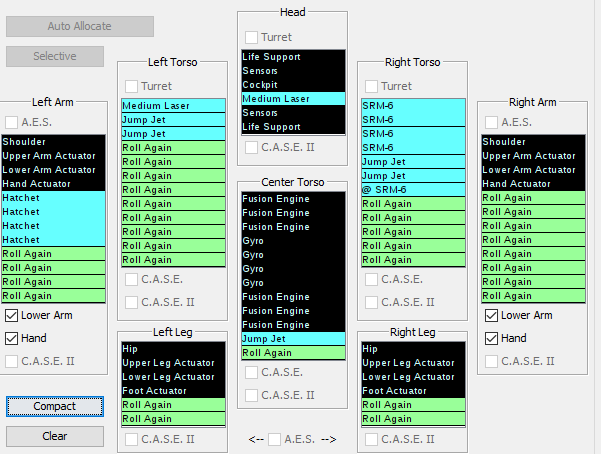The height and width of the screenshot is (454, 601).
Task: Select Hip in Right Leg
Action: tap(413, 349)
